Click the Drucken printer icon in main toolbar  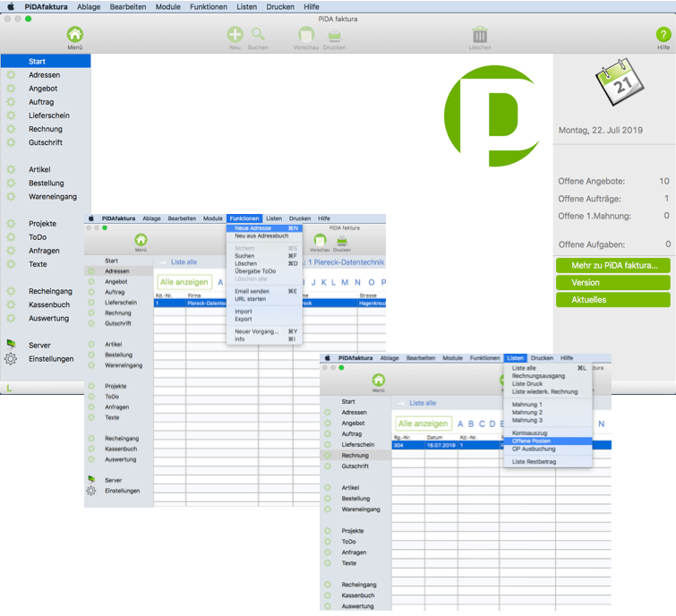(x=335, y=35)
